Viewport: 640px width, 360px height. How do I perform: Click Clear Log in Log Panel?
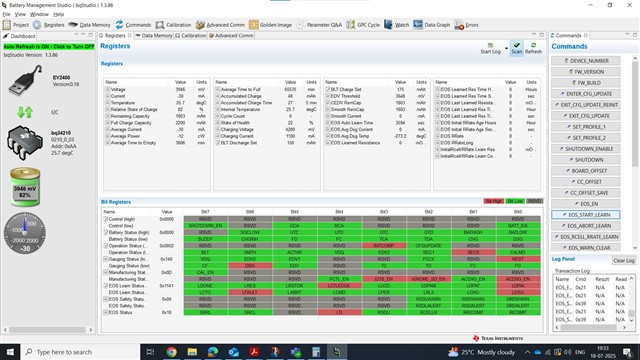point(624,260)
